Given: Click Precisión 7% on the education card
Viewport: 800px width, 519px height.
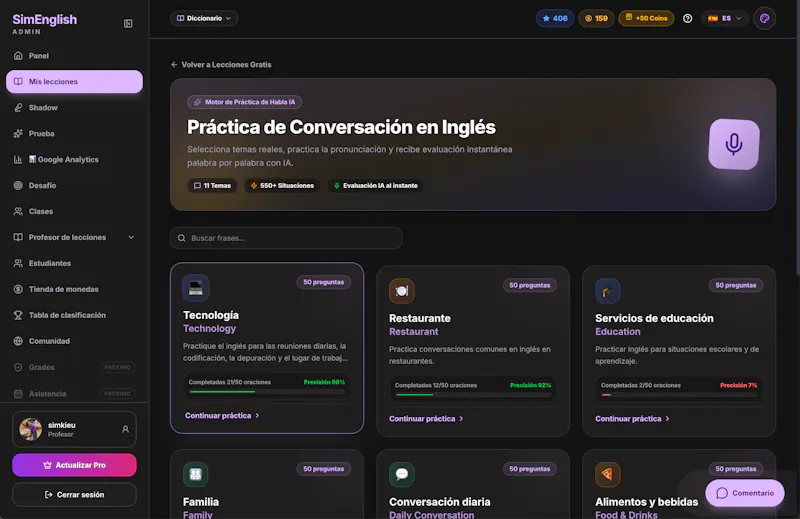Looking at the screenshot, I should click(738, 385).
